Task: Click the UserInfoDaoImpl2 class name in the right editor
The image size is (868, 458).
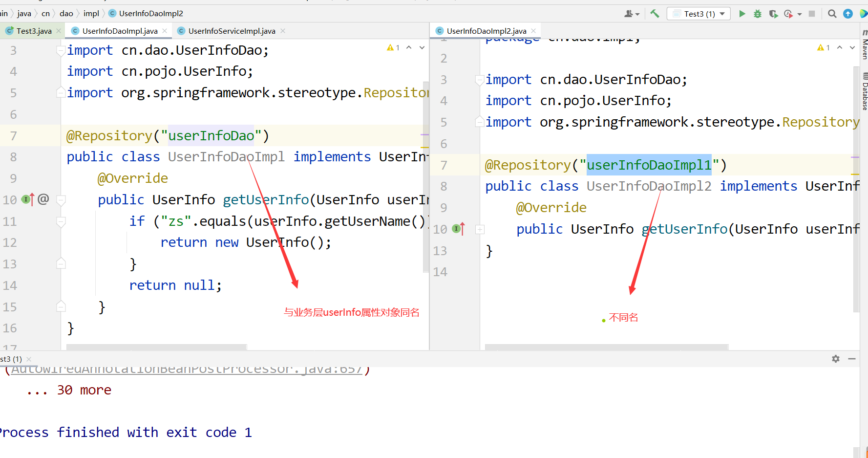Action: [649, 186]
